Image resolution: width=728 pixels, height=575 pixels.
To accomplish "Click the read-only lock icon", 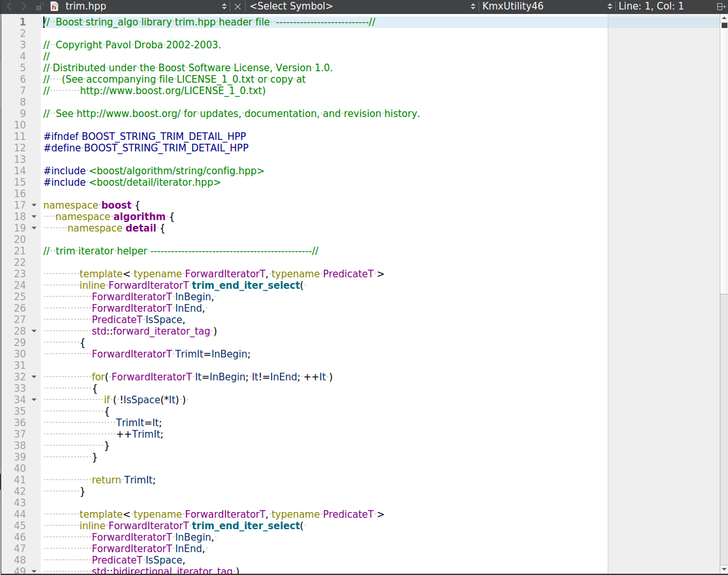I will (x=39, y=6).
